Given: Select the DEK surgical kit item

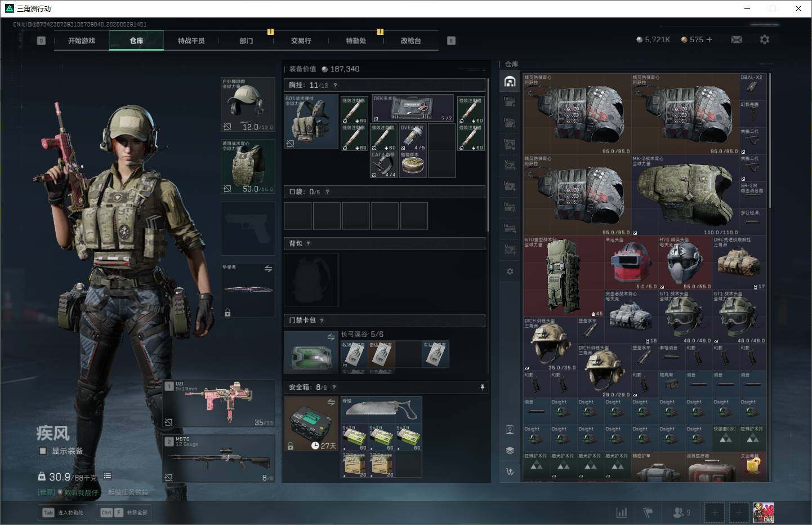Looking at the screenshot, I should pyautogui.click(x=412, y=108).
